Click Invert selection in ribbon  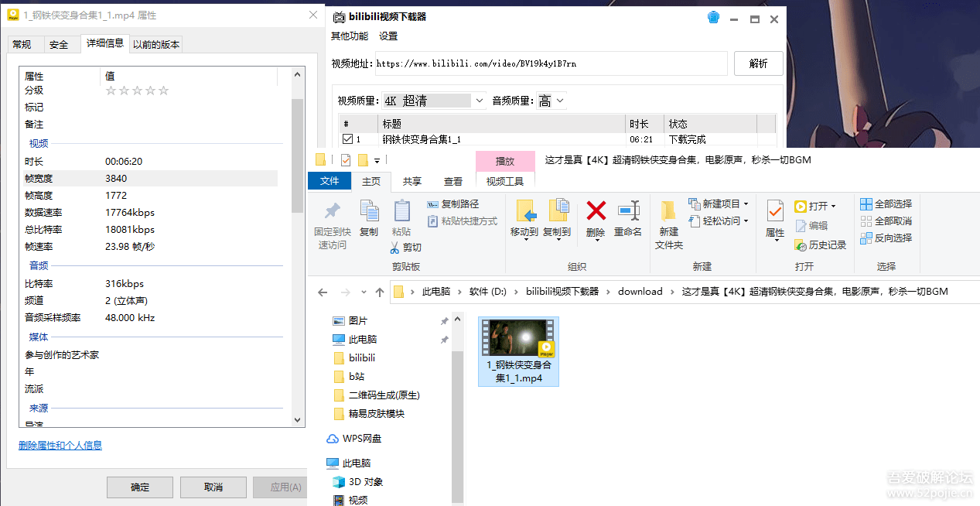pos(886,238)
